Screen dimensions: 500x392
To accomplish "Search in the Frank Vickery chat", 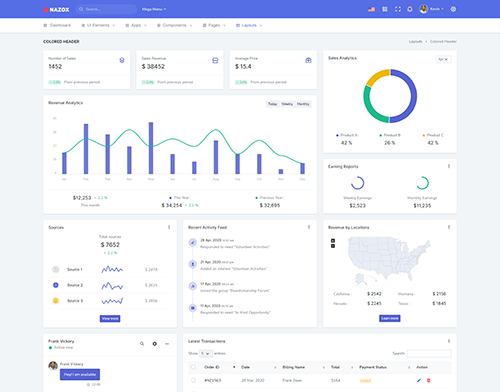I will click(142, 344).
